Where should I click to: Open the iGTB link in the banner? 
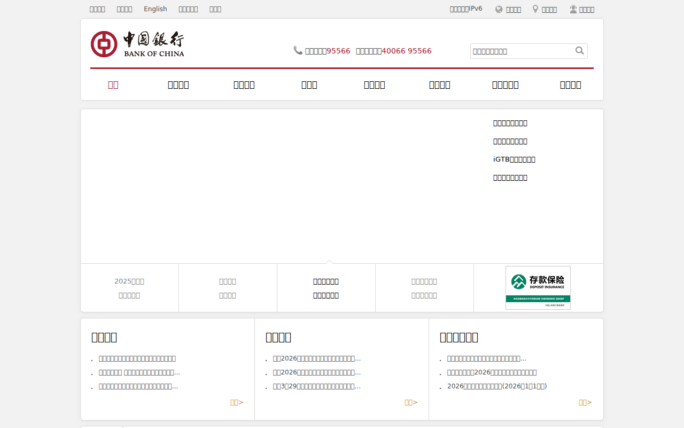coord(514,159)
